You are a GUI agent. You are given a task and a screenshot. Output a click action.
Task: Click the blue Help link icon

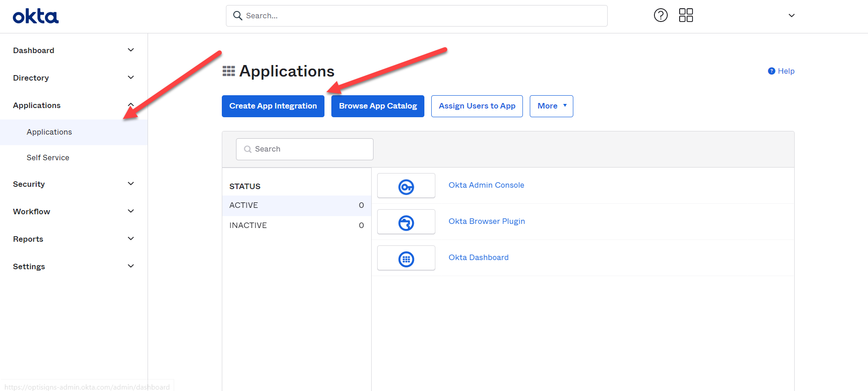(771, 71)
